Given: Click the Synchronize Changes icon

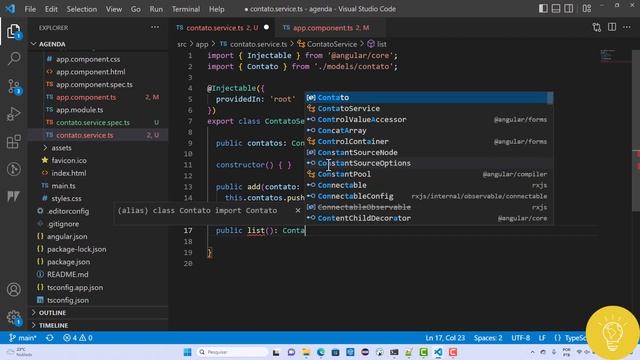Looking at the screenshot, I should (50, 338).
